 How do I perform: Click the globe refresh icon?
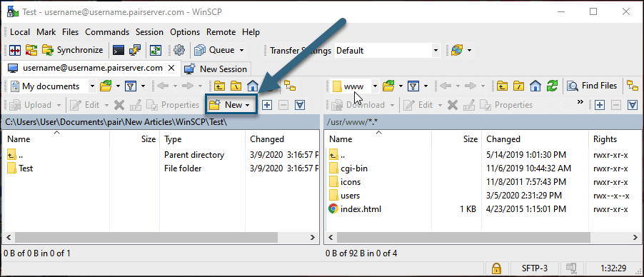tap(457, 50)
